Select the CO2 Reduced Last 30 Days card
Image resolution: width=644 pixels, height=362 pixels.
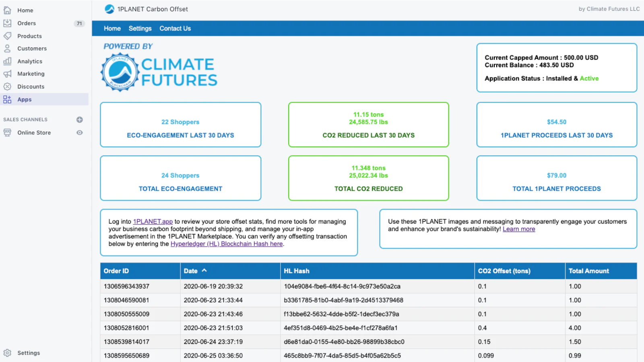click(x=368, y=125)
